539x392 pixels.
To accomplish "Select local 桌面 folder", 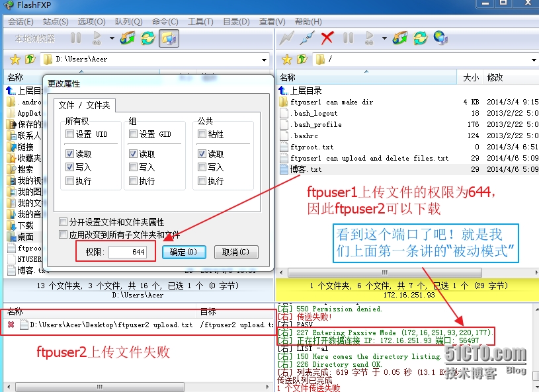I will pyautogui.click(x=21, y=237).
